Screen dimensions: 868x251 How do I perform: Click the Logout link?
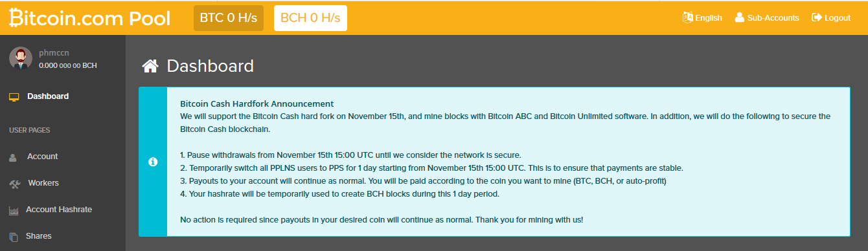(x=831, y=17)
